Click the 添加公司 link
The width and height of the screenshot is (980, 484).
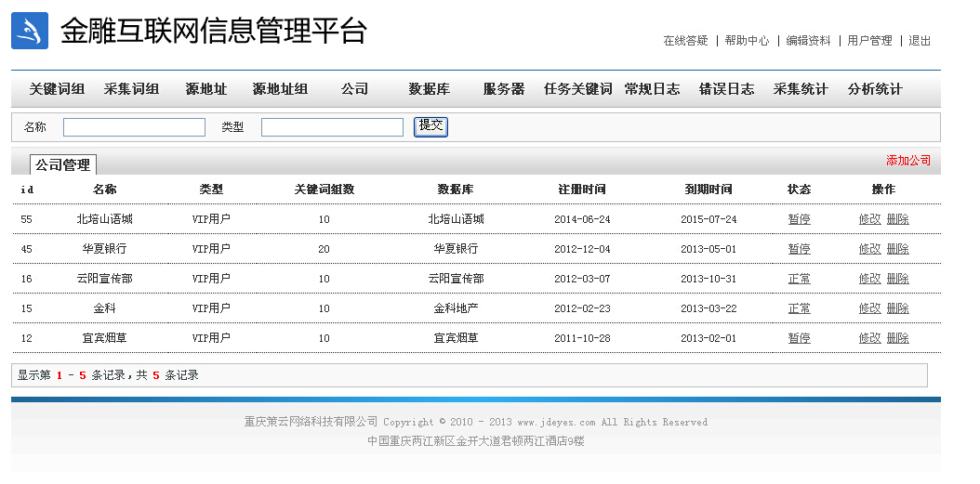pos(908,161)
